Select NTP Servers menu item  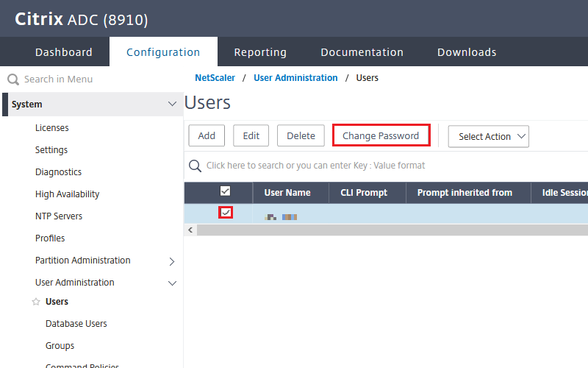click(x=59, y=216)
